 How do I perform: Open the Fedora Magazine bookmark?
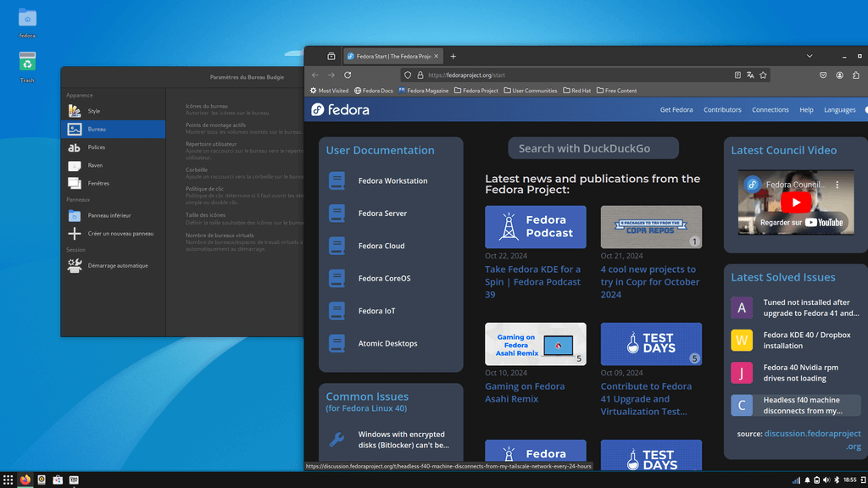coord(424,91)
